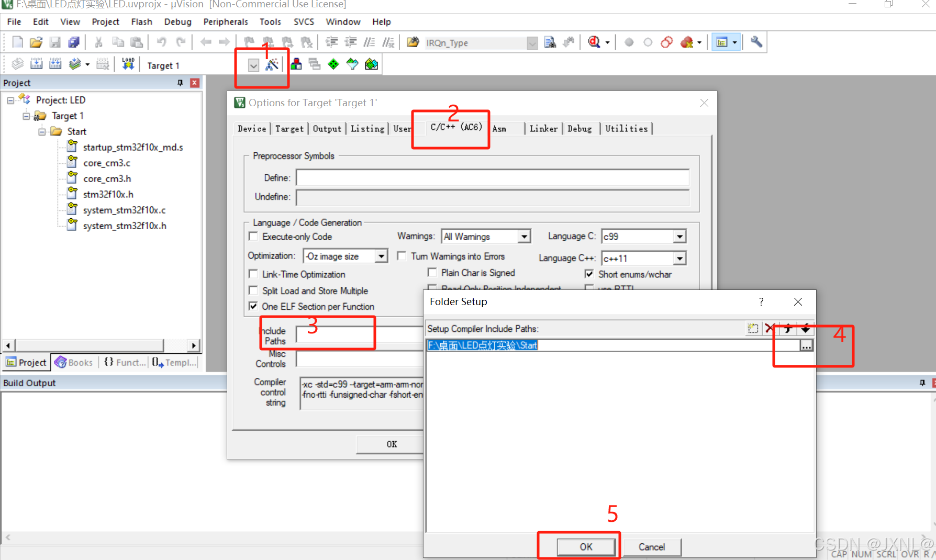This screenshot has height=560, width=936.
Task: Open the Language C dropdown
Action: tap(679, 237)
